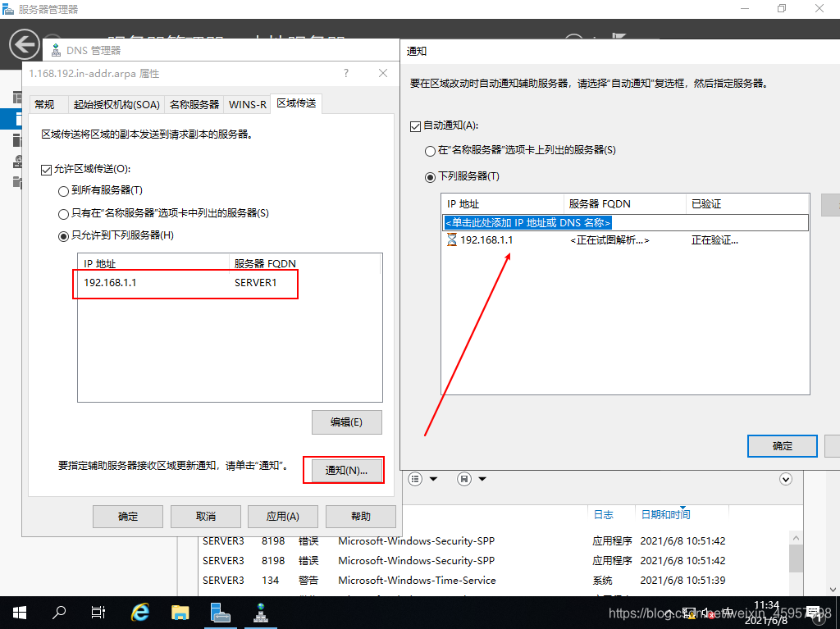Uncheck the 自动通知(A) checkbox
Screen dimensions: 840x629
(x=414, y=125)
